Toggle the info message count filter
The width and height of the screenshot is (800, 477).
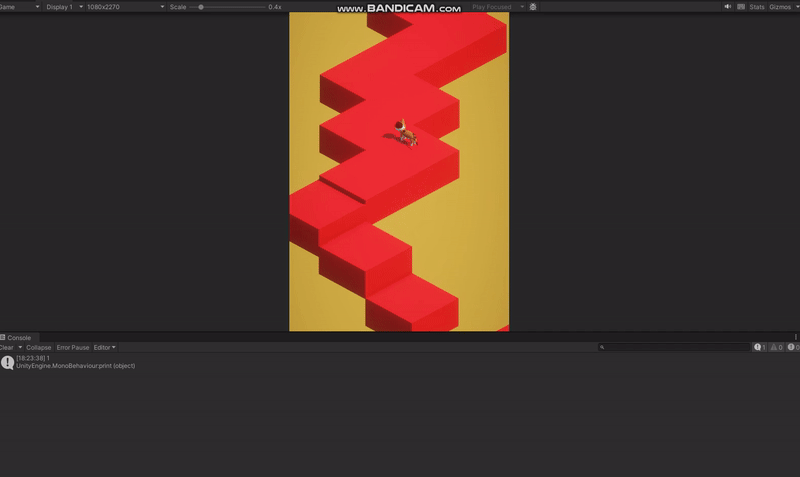(x=760, y=347)
